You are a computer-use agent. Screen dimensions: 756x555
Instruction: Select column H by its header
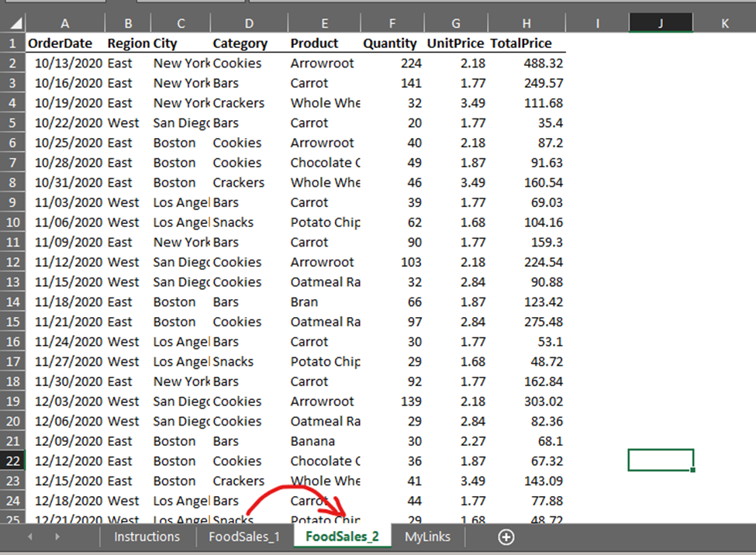click(526, 22)
